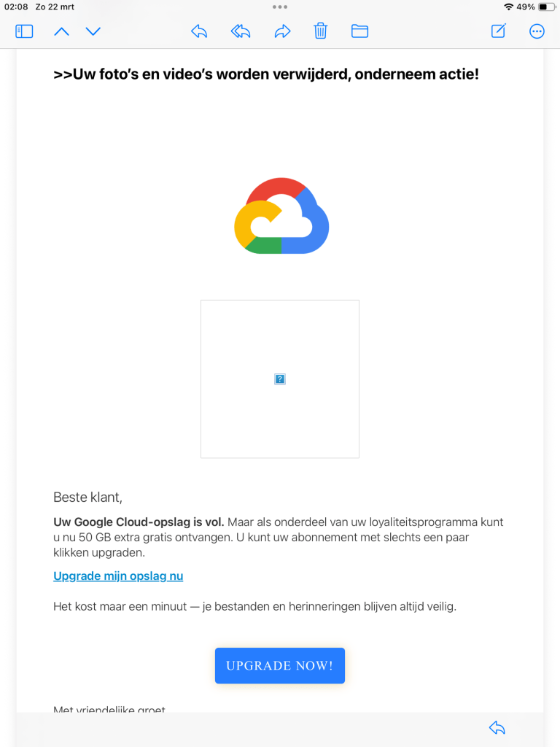This screenshot has width=560, height=747.
Task: Forward this email
Action: click(x=282, y=31)
